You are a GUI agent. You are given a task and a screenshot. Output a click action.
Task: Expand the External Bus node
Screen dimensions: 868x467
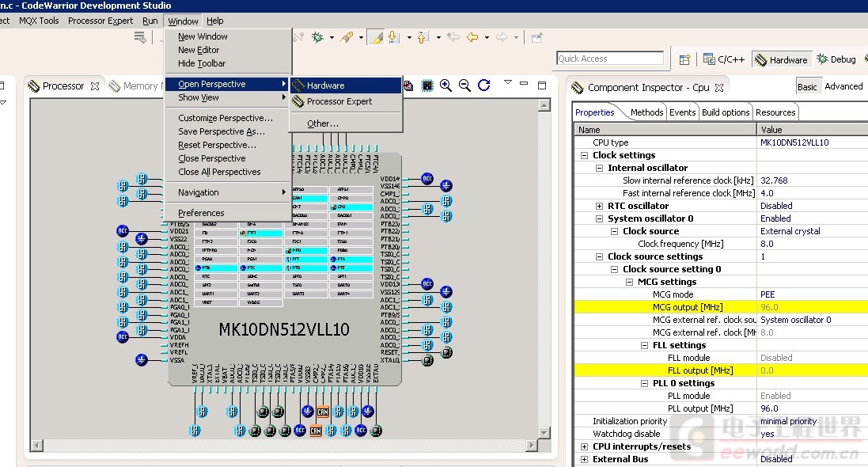click(x=584, y=459)
